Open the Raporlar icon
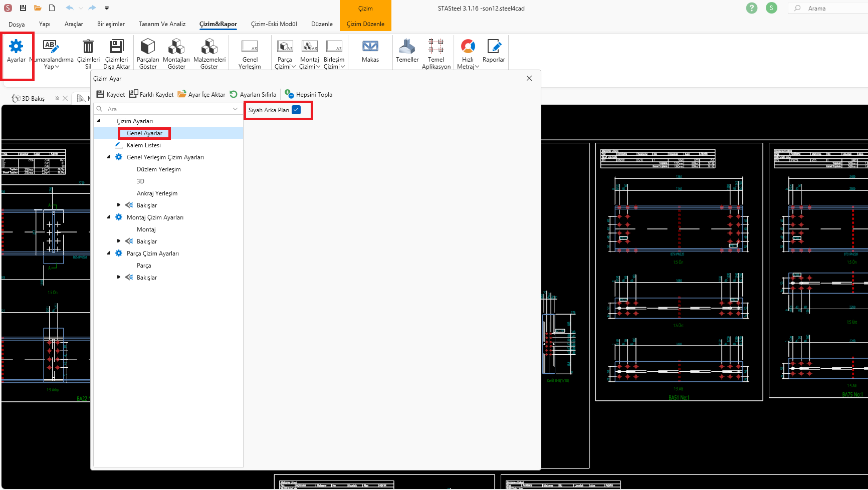868x490 pixels. pyautogui.click(x=494, y=47)
